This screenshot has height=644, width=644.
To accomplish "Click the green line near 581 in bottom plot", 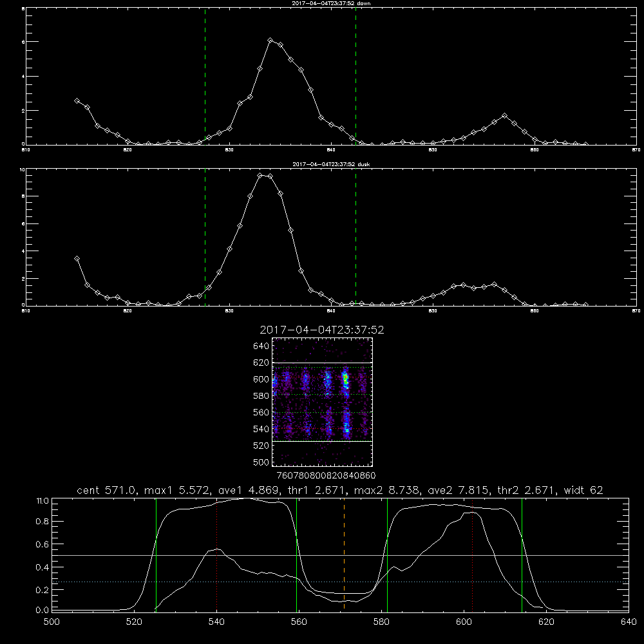I will point(387,554).
